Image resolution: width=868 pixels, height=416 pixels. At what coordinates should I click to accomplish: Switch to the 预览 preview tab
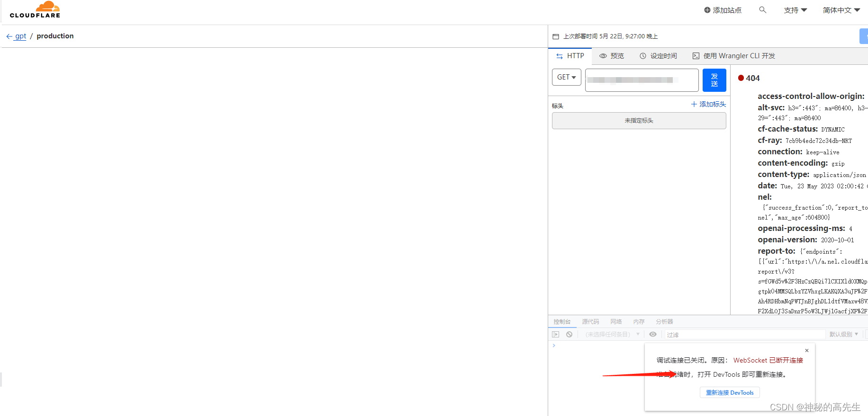[612, 56]
